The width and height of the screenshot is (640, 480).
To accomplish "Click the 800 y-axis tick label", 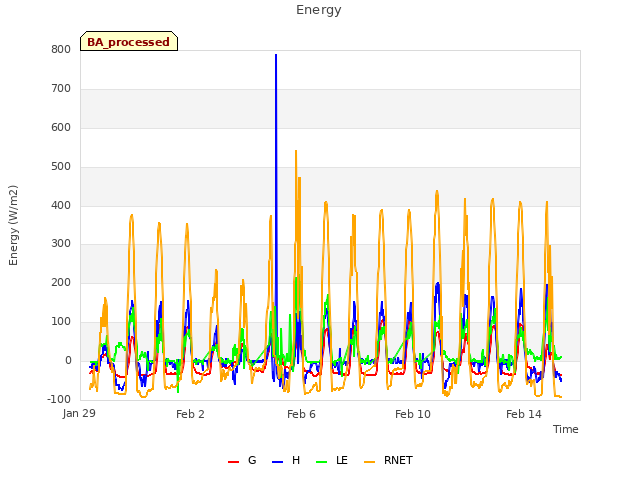I will pyautogui.click(x=61, y=49).
